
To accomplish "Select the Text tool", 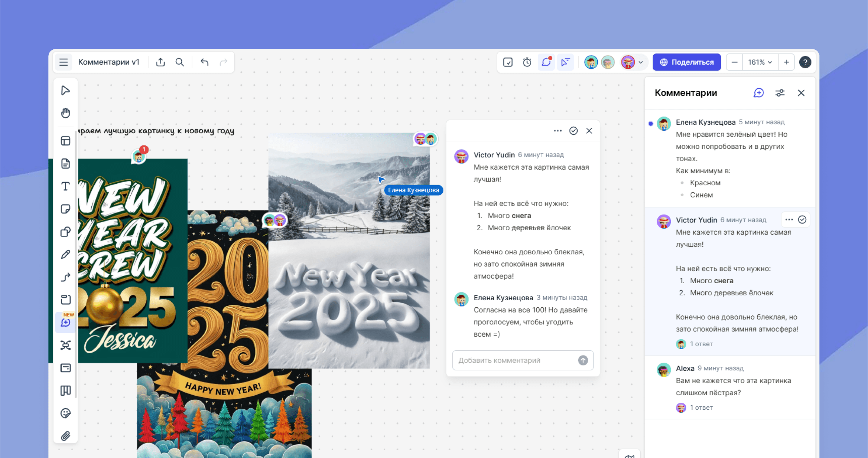I will [66, 186].
